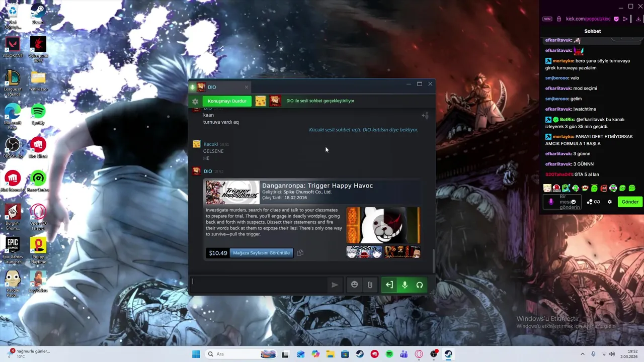Viewport: 644px width, 362px height.
Task: Send the chat message arrow
Action: 335,285
